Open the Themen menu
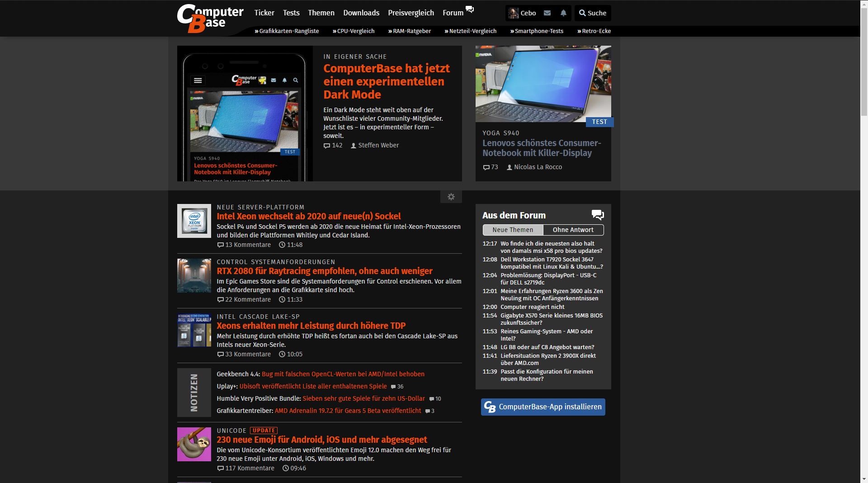868x483 pixels. pos(321,13)
